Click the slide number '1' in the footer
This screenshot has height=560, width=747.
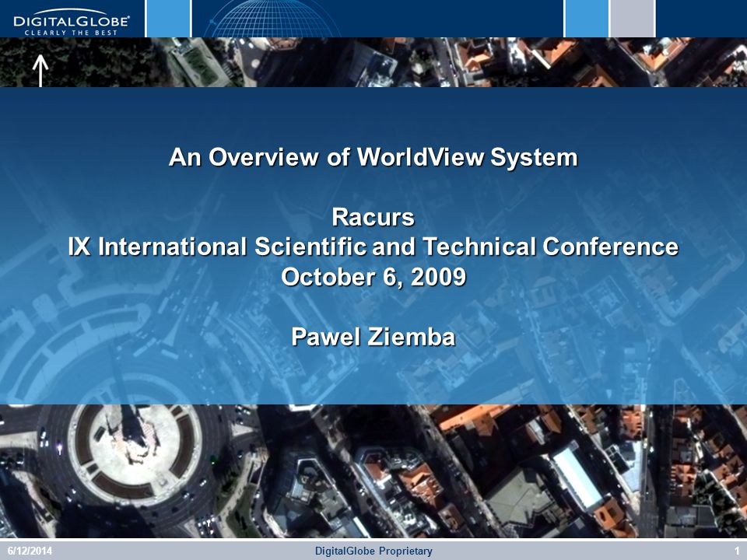coord(737,551)
